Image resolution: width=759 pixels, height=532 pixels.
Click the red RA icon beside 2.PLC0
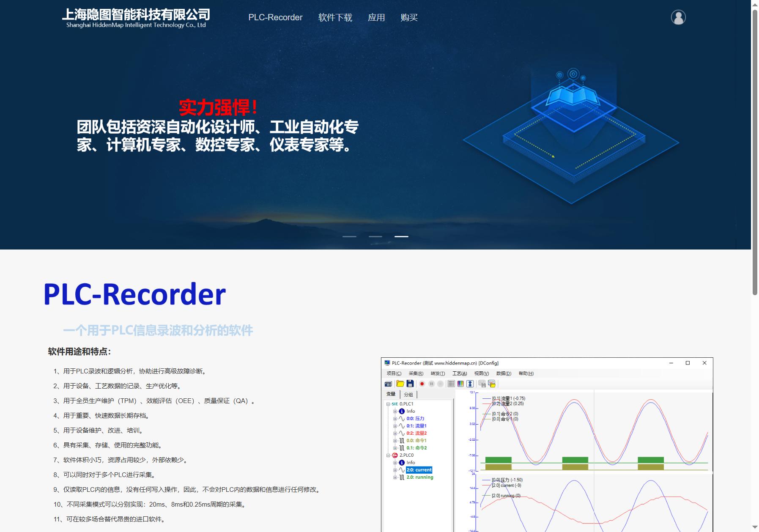click(x=395, y=455)
